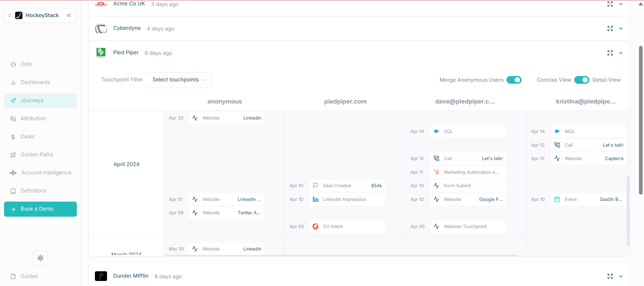Click the Dunder Mifflin logo
Viewport: 644px width, 286px height.
[101, 276]
